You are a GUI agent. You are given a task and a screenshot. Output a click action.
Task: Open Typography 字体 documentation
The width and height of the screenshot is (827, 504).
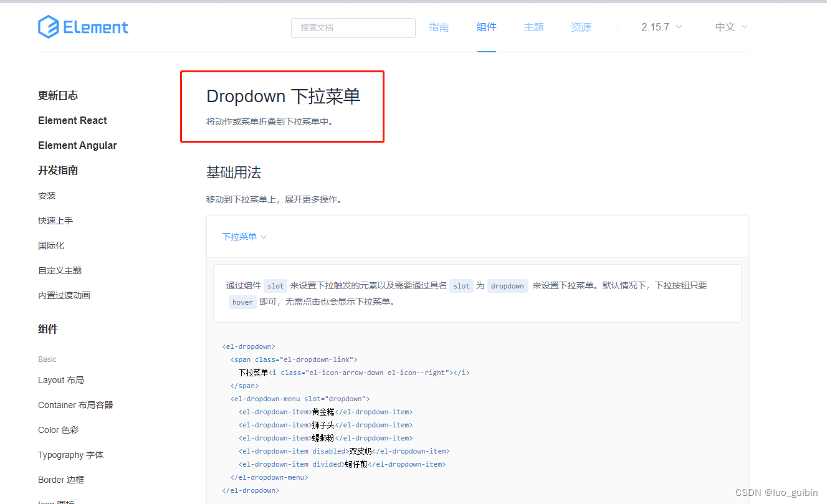click(x=70, y=454)
